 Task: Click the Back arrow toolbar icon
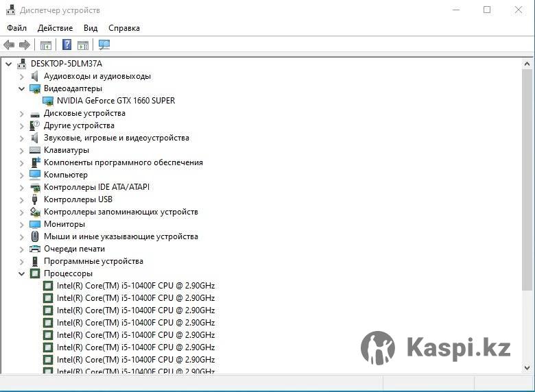pos(9,45)
